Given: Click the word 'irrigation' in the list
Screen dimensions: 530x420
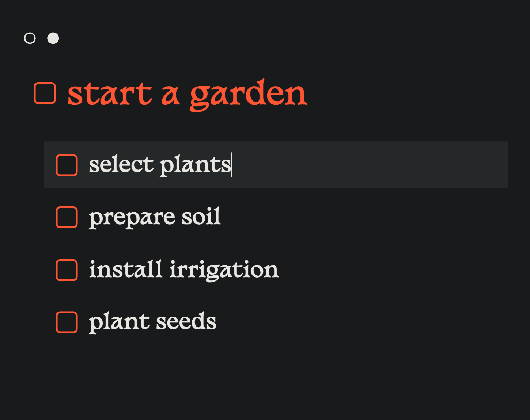Looking at the screenshot, I should pos(224,270).
